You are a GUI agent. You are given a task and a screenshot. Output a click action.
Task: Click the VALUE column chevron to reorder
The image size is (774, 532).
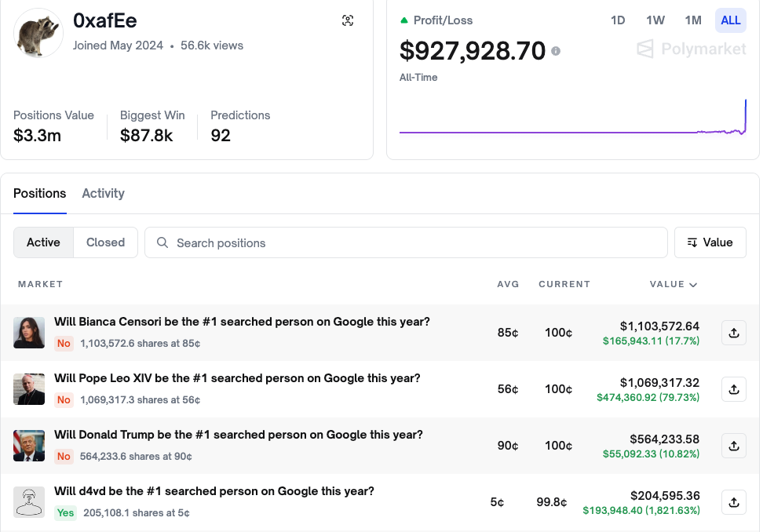tap(694, 284)
